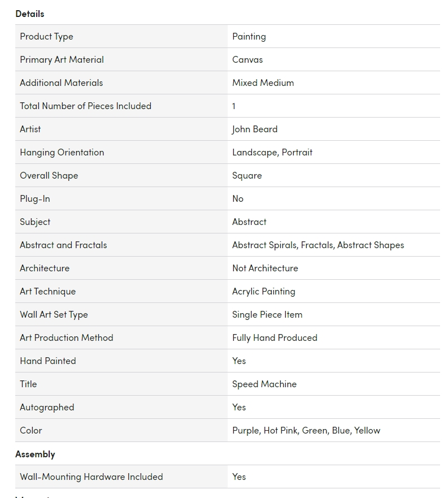This screenshot has width=448, height=498.
Task: Click the Purple, Hot Pink color list
Action: pyautogui.click(x=306, y=431)
